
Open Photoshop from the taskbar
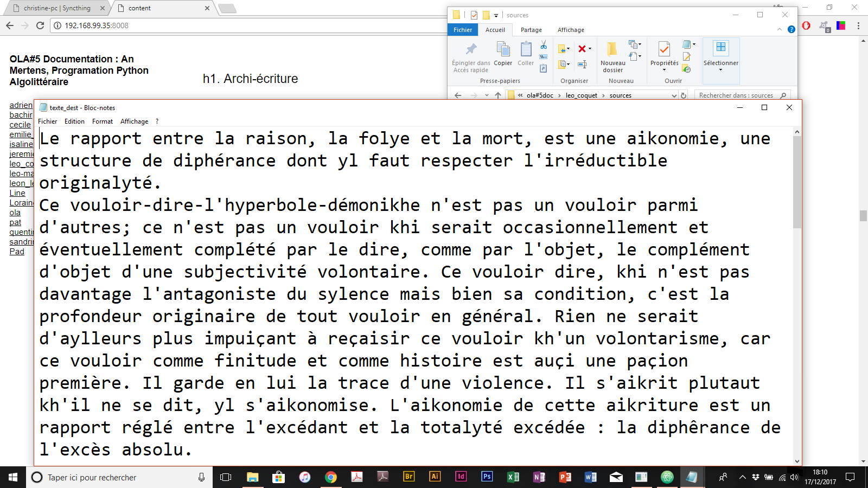pos(487,477)
